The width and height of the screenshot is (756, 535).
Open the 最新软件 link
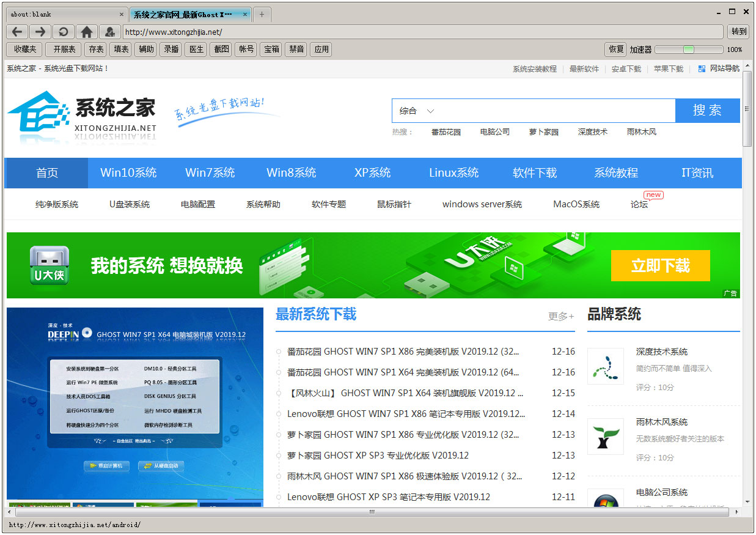point(584,69)
